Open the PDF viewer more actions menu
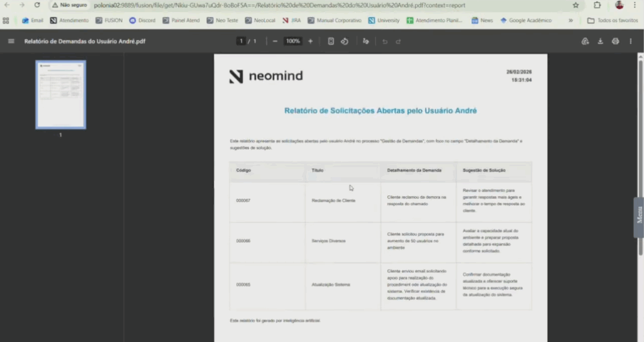Screen dimensions: 644x342 [631, 41]
